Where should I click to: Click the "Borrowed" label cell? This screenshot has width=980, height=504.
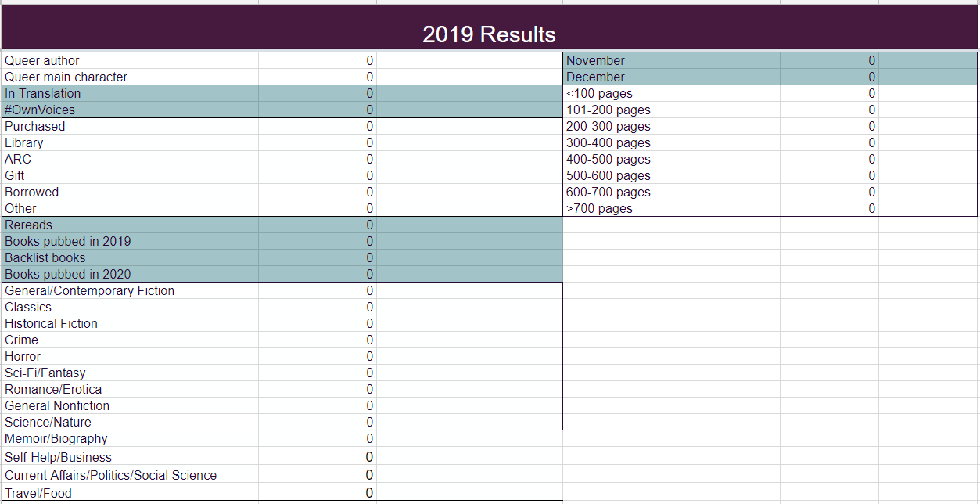pos(130,192)
